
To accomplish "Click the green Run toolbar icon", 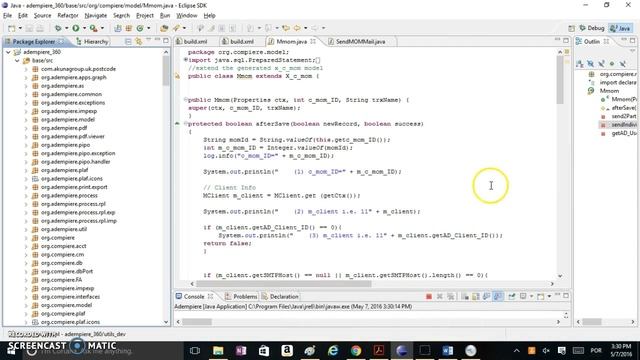I will pyautogui.click(x=76, y=28).
